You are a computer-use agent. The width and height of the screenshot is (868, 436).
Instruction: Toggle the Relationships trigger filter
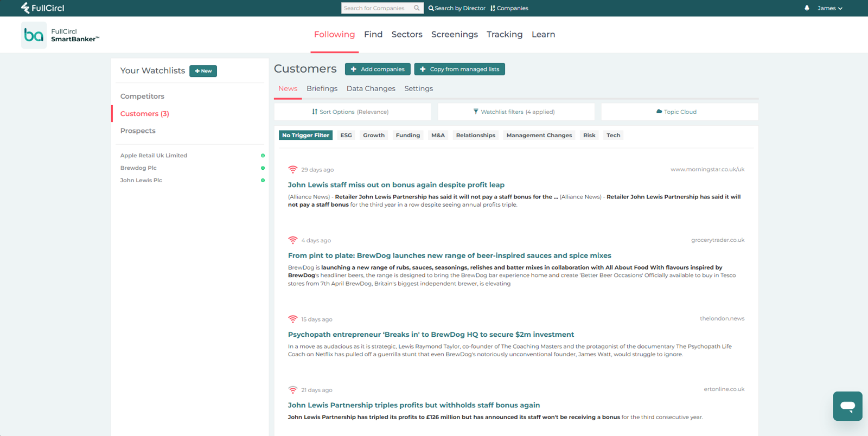tap(476, 136)
